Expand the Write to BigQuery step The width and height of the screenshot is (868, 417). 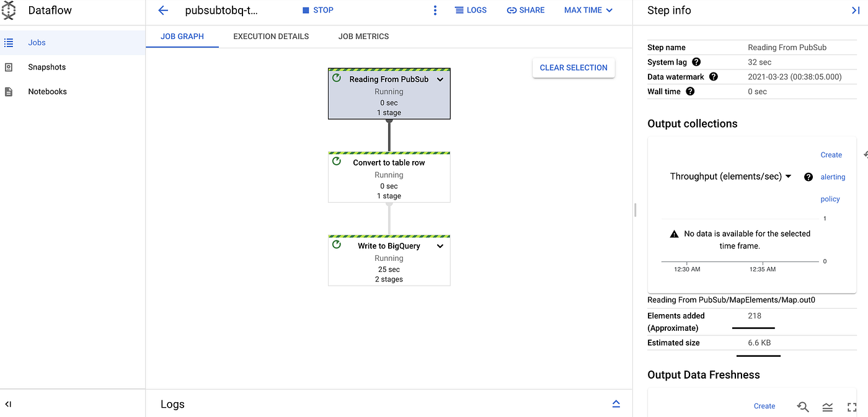tap(440, 246)
